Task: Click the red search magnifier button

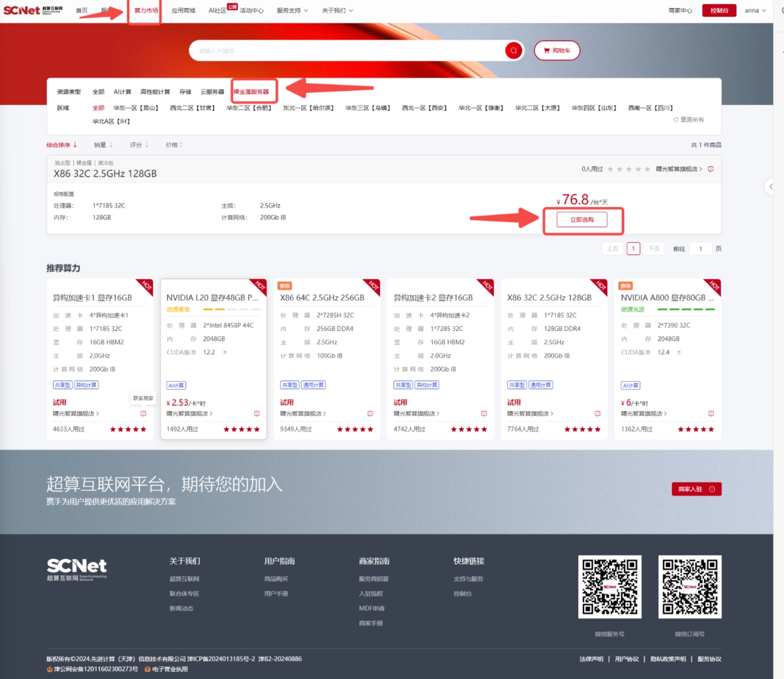Action: pyautogui.click(x=513, y=51)
